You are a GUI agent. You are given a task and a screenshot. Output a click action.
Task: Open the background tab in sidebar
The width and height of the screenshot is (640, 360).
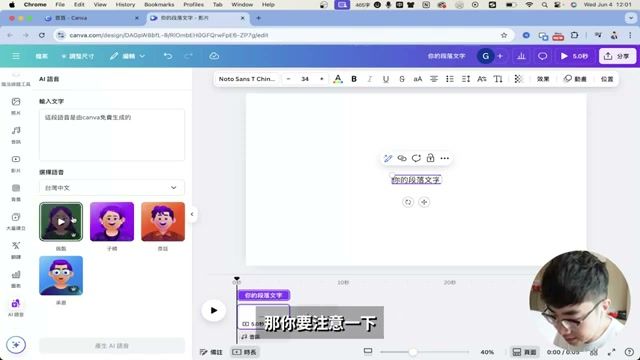coord(16,192)
